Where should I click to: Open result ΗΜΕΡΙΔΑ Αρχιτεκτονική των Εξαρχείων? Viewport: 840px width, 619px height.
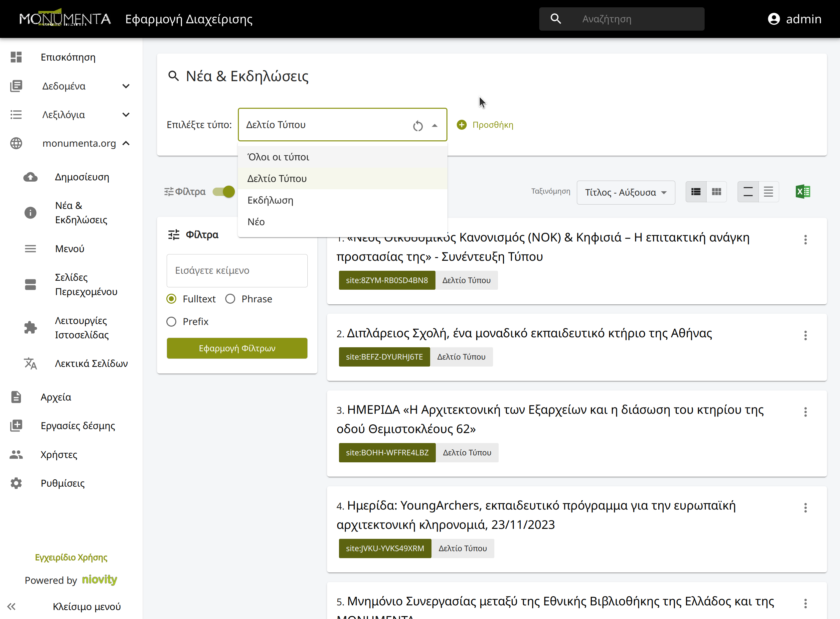tap(550, 419)
